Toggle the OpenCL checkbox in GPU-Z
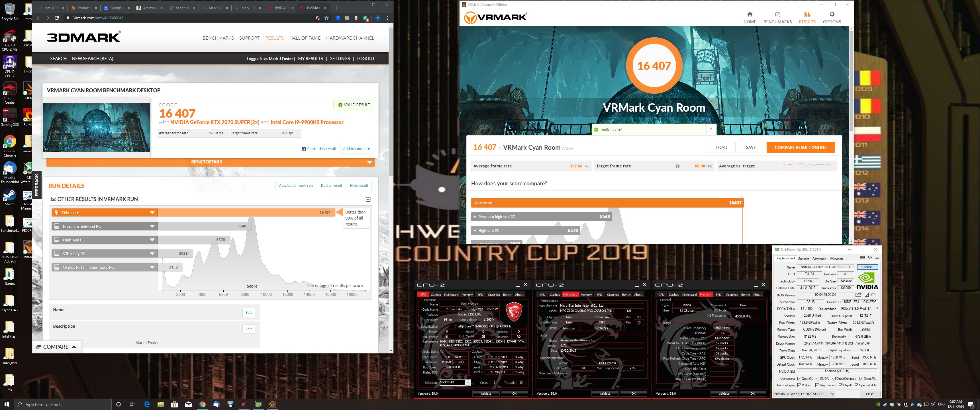The width and height of the screenshot is (980, 410). click(799, 378)
